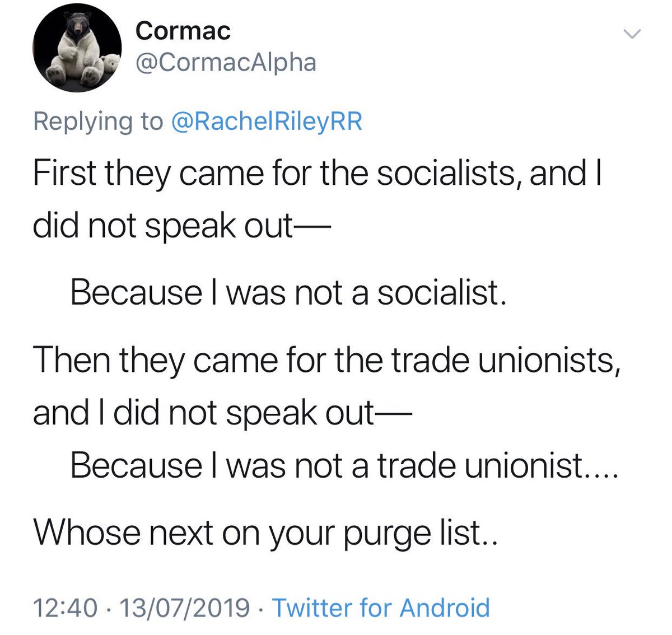The height and width of the screenshot is (635, 672).
Task: Open the @RachelRileyRR mention link
Action: tap(267, 121)
